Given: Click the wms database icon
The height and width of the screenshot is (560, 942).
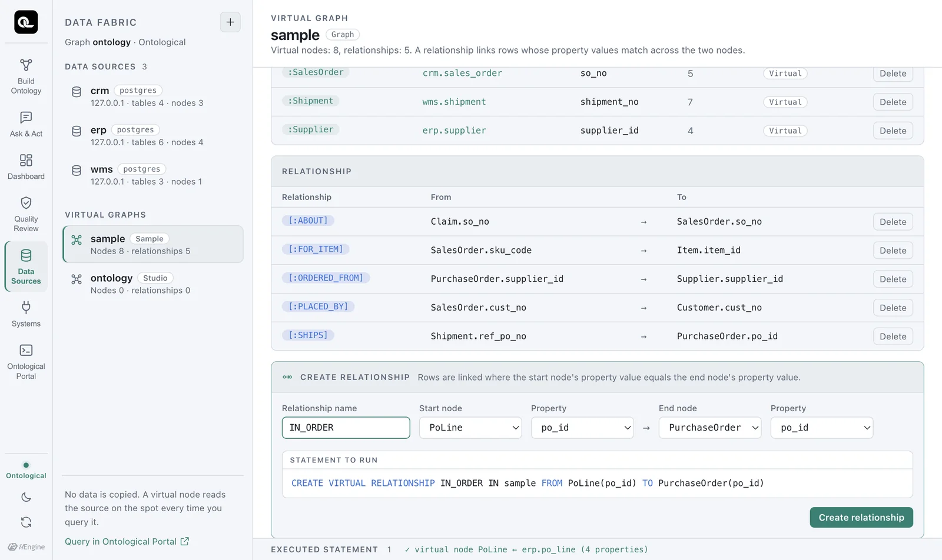Looking at the screenshot, I should 77,171.
